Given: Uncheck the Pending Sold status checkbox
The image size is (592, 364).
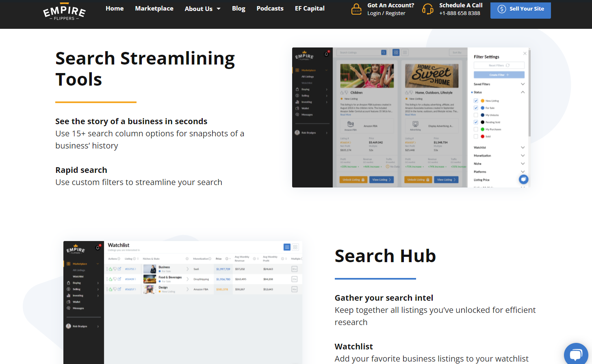Looking at the screenshot, I should [x=476, y=122].
